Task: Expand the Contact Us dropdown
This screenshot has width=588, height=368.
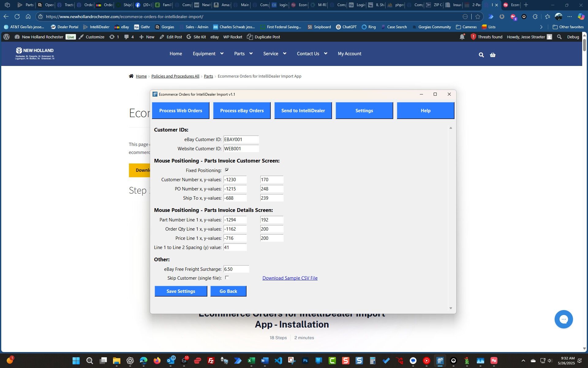Action: [326, 54]
